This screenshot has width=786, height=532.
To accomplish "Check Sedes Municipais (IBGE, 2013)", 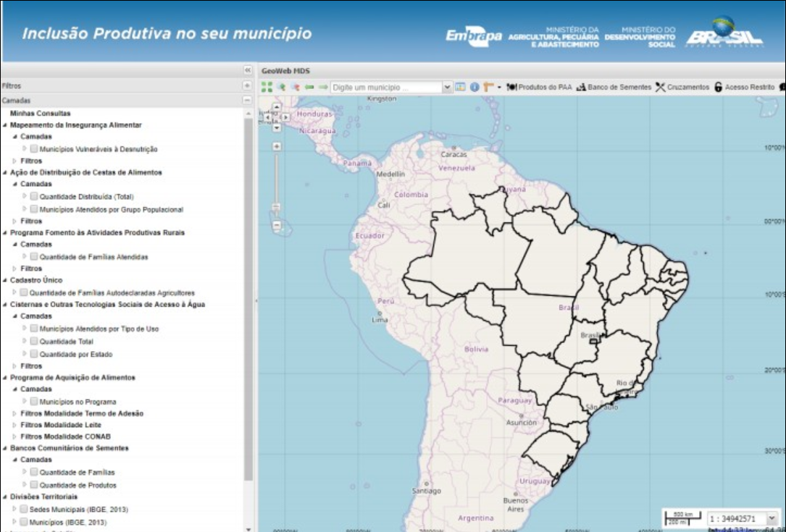I will tap(24, 509).
